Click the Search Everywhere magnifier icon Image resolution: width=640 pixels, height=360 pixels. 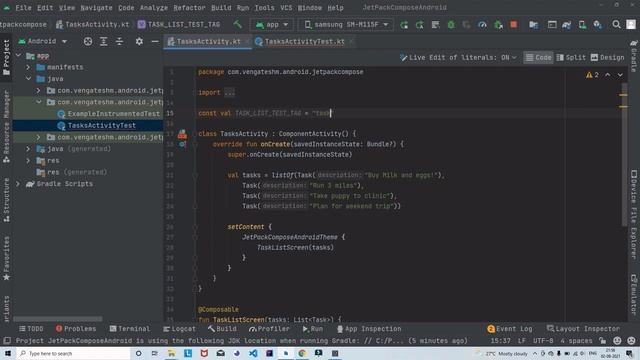(x=616, y=25)
